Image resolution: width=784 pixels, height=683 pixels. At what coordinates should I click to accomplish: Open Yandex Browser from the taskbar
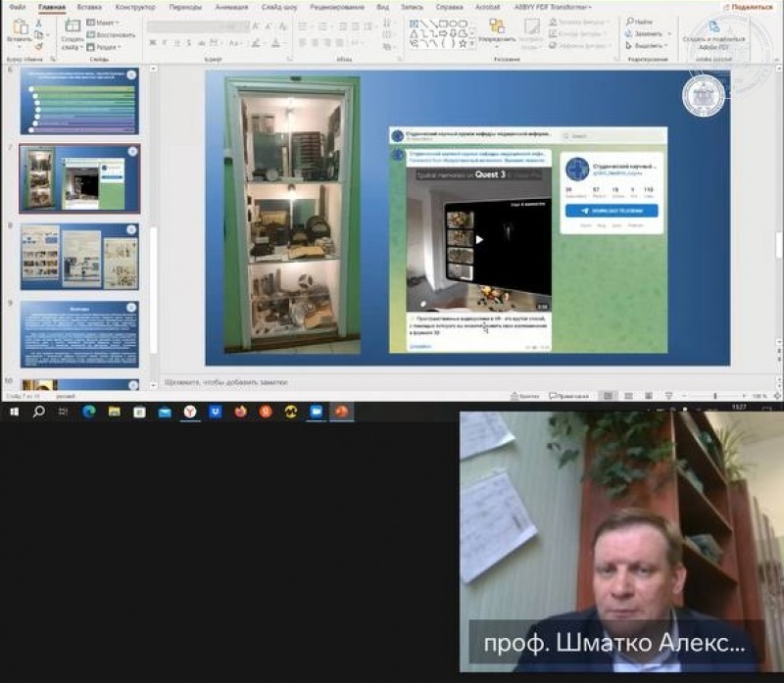coord(190,412)
